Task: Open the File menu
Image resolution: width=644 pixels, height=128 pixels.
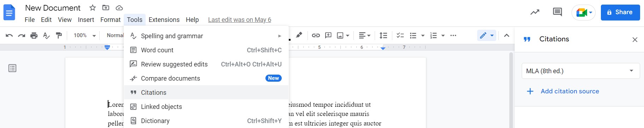Action: tap(30, 20)
